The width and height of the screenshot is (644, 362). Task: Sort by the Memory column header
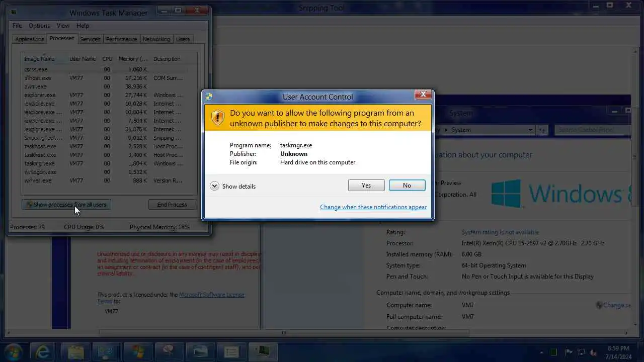pos(132,59)
